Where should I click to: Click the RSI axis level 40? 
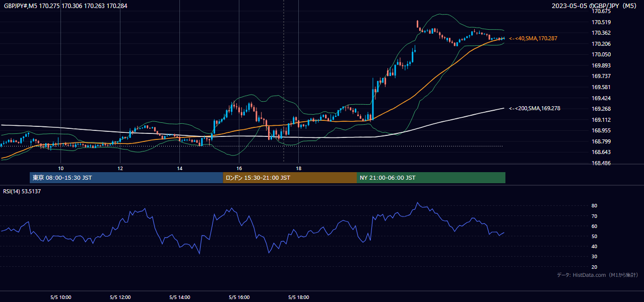(x=595, y=246)
